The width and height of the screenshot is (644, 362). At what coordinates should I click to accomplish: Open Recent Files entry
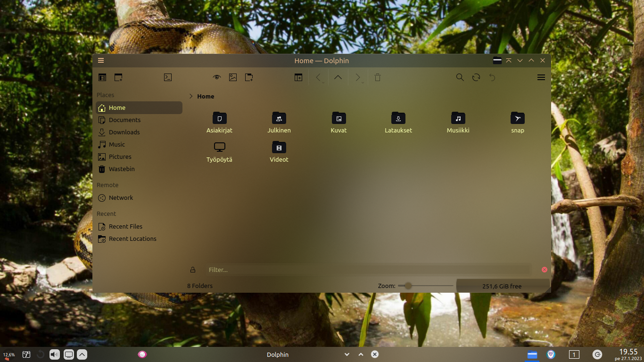[x=139, y=226]
